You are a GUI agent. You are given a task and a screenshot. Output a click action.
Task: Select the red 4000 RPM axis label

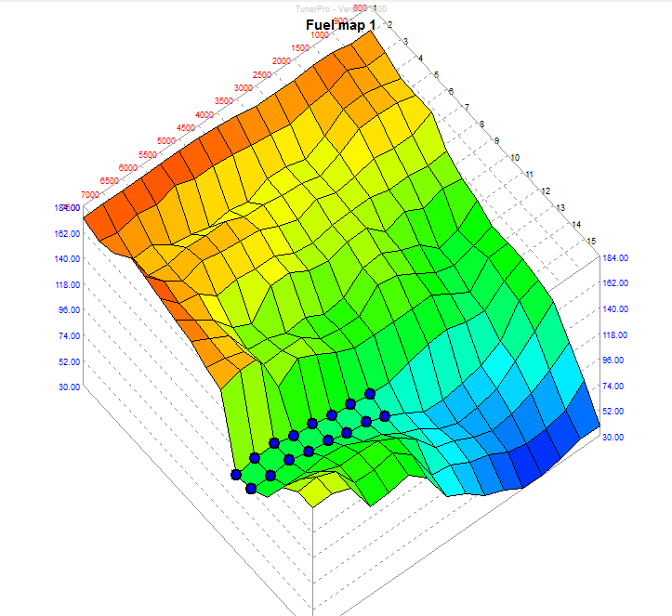[204, 115]
